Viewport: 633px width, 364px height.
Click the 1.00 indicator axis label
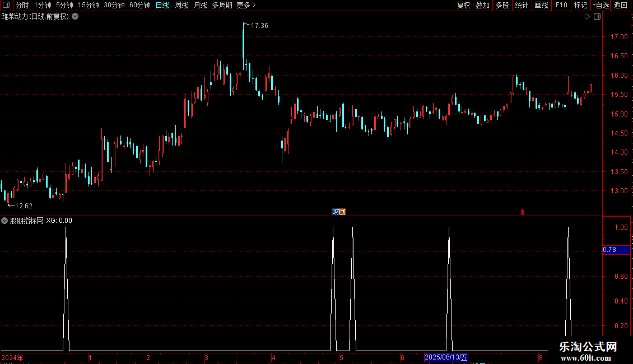(x=621, y=227)
